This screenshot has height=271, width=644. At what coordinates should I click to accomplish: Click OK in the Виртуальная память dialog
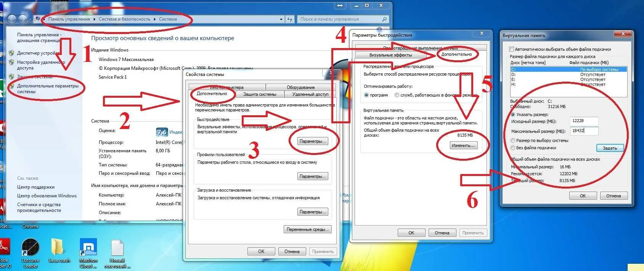pos(583,196)
